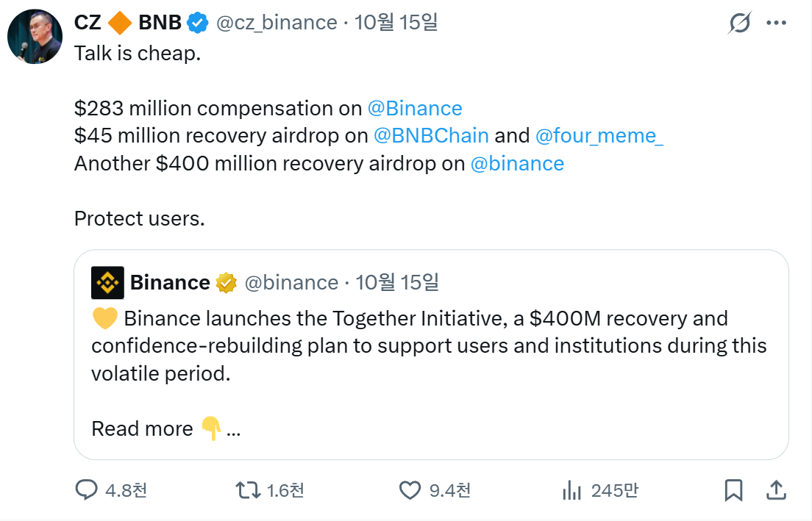The height and width of the screenshot is (521, 812).
Task: Click Binance's gold verified badge
Action: (227, 283)
